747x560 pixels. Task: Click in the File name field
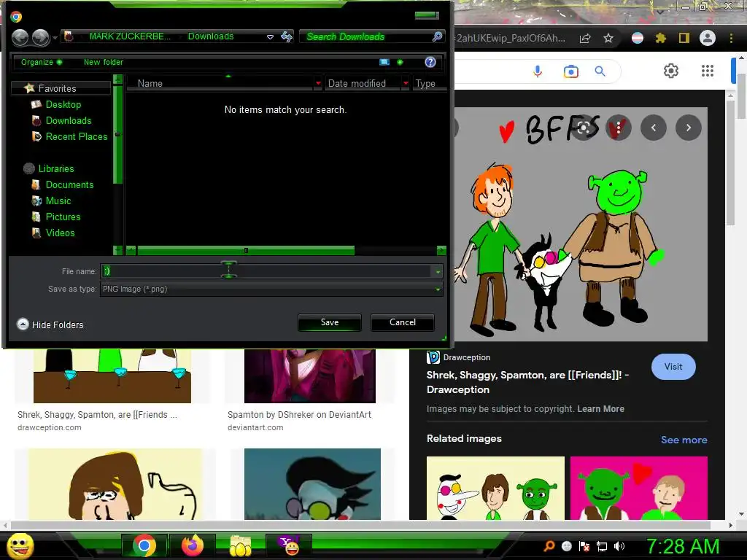(266, 271)
